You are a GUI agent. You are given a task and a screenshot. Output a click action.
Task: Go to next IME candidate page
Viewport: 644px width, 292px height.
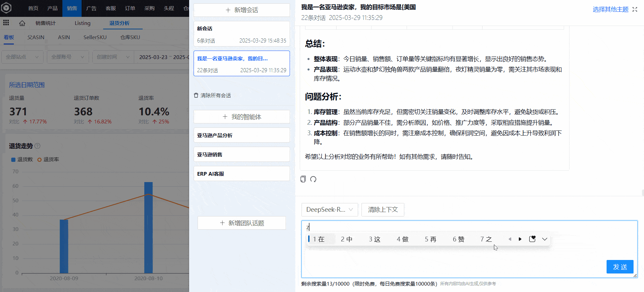pos(520,239)
